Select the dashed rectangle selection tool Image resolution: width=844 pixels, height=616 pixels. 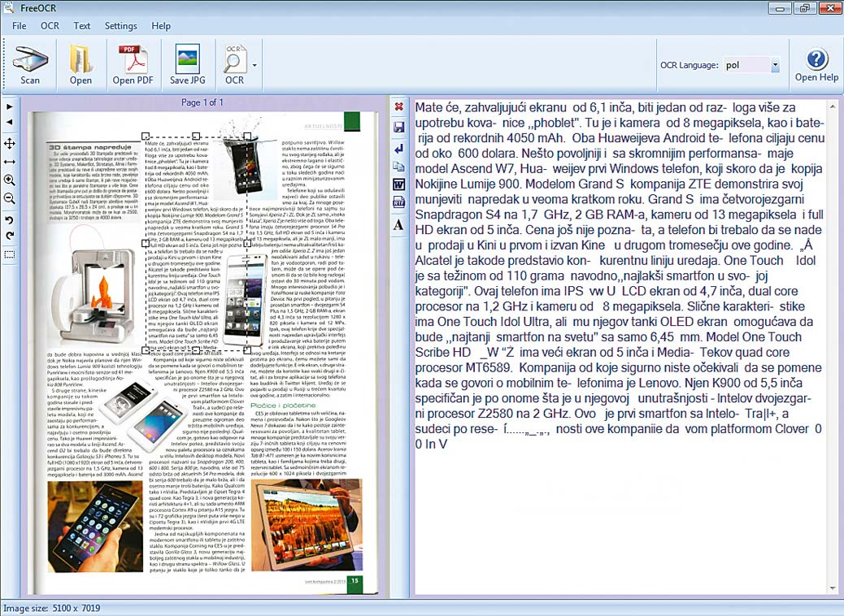tap(10, 254)
